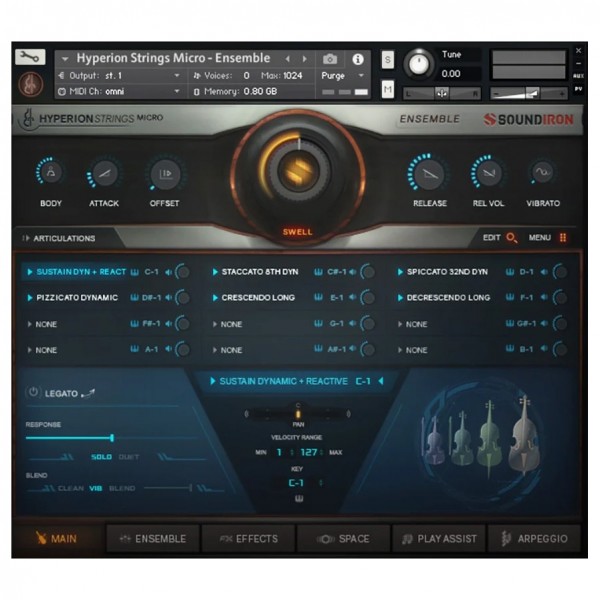This screenshot has width=600, height=600.
Task: Click keyswitch keyboard icon for Spiccato 32nd Dyn
Action: tap(509, 272)
